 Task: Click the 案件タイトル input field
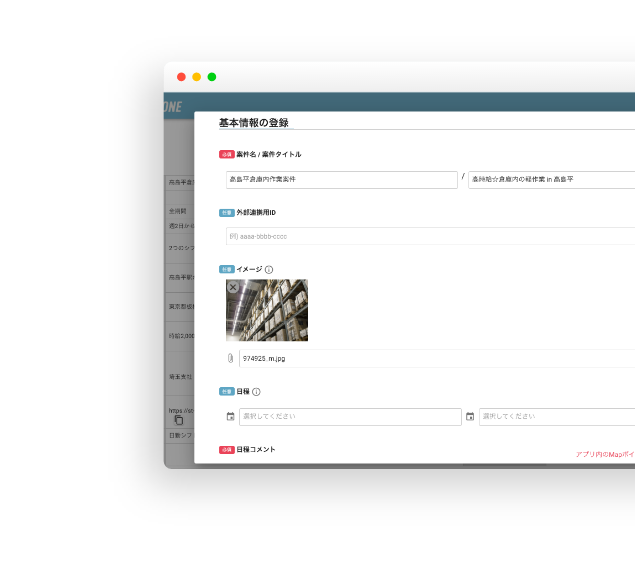tap(552, 179)
